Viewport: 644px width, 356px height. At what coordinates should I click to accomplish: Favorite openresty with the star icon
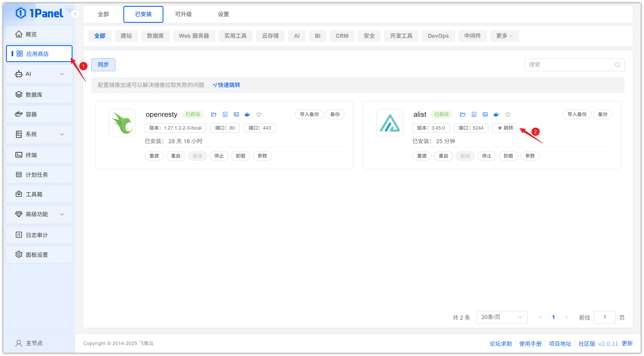[x=259, y=114]
